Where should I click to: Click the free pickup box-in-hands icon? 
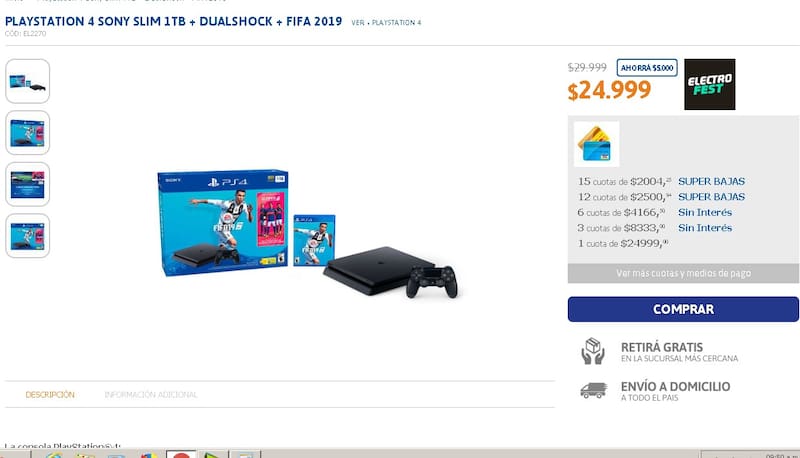point(593,351)
